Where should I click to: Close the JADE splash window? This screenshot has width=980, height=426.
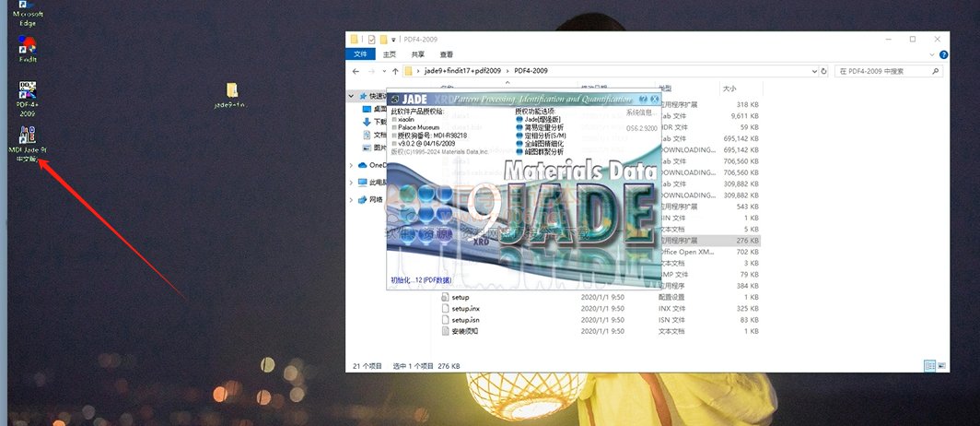654,99
